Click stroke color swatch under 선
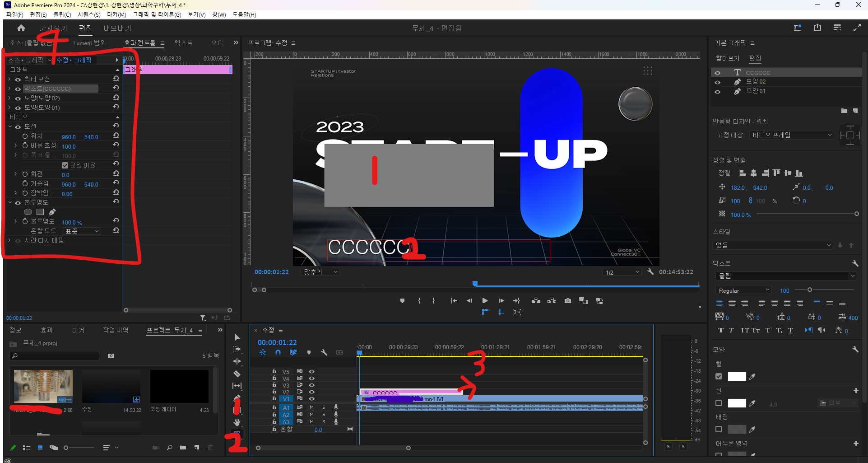The height and width of the screenshot is (463, 868). click(737, 403)
